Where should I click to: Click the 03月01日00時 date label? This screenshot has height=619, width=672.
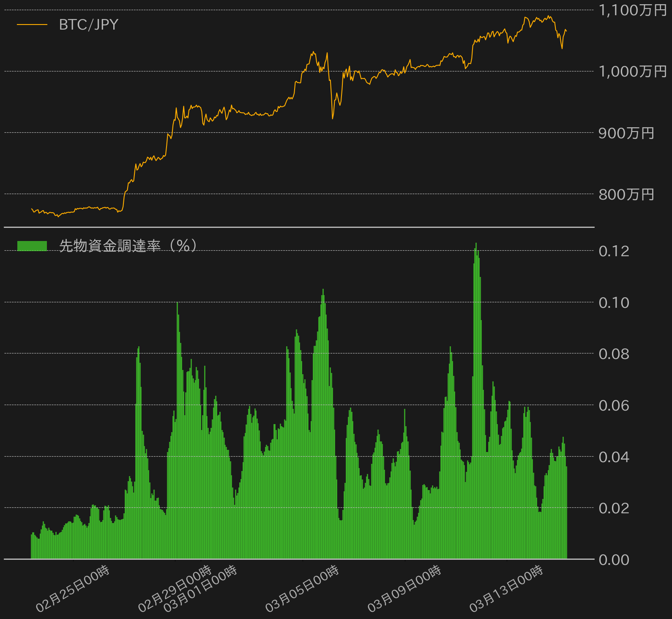click(200, 589)
